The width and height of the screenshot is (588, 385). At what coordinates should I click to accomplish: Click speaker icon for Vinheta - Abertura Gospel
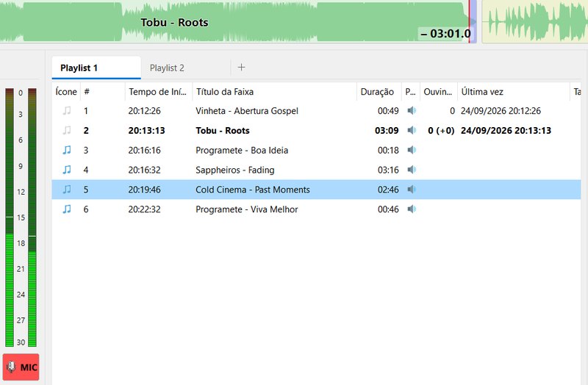click(x=412, y=111)
